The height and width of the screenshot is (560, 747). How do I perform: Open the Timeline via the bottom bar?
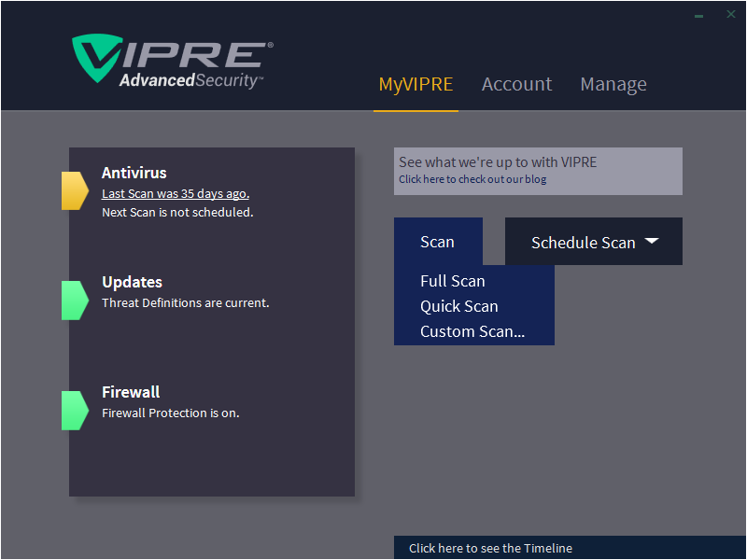(x=491, y=548)
